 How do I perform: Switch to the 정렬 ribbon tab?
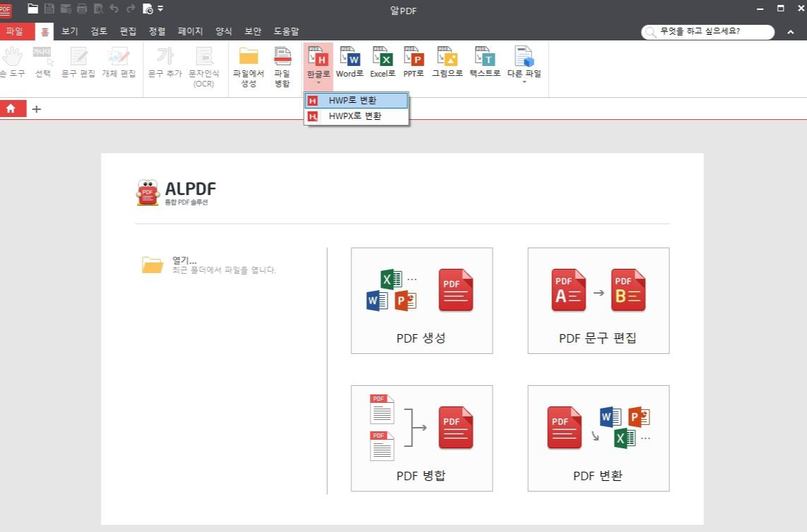click(x=157, y=31)
